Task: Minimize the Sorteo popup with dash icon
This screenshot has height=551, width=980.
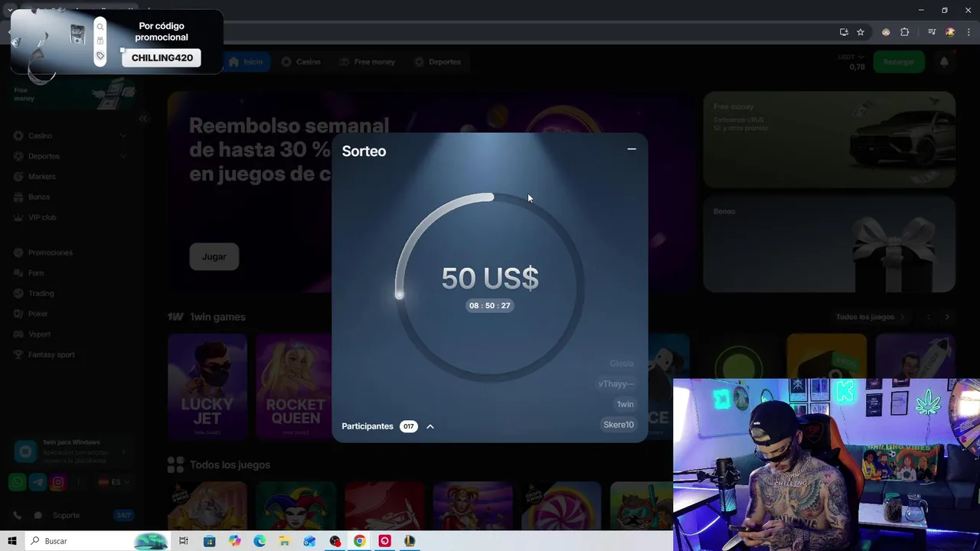Action: pyautogui.click(x=632, y=149)
